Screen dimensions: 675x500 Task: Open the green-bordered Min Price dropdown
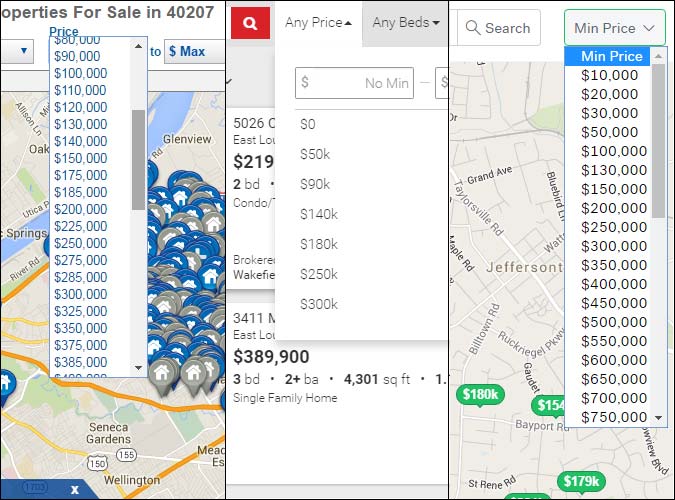(614, 28)
